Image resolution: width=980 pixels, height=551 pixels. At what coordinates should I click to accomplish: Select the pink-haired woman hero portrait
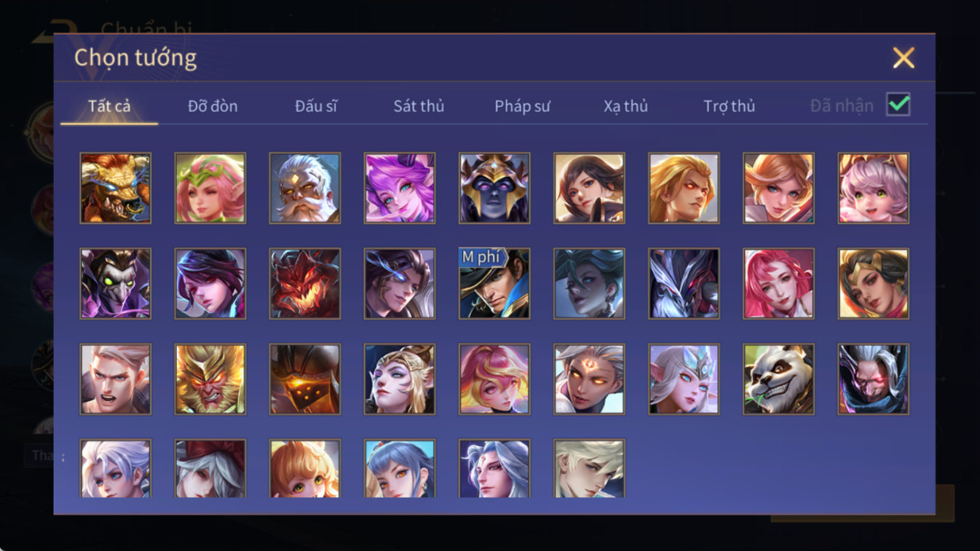[x=778, y=283]
